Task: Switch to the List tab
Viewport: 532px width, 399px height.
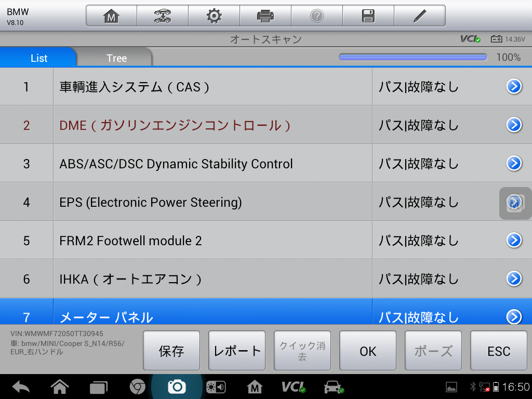Action: [x=38, y=58]
